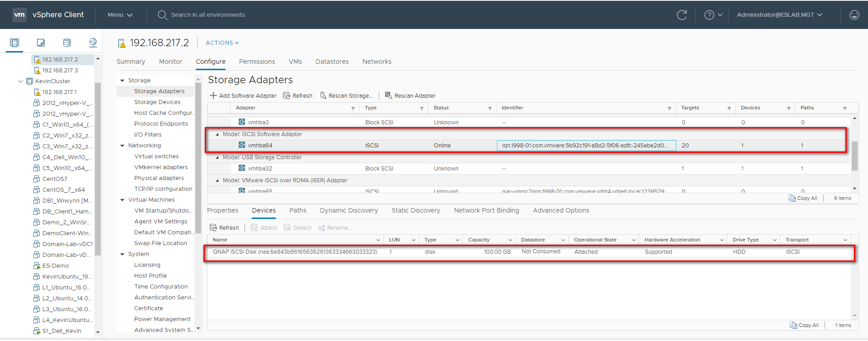
Task: Open the Datastores tab
Action: (x=332, y=62)
